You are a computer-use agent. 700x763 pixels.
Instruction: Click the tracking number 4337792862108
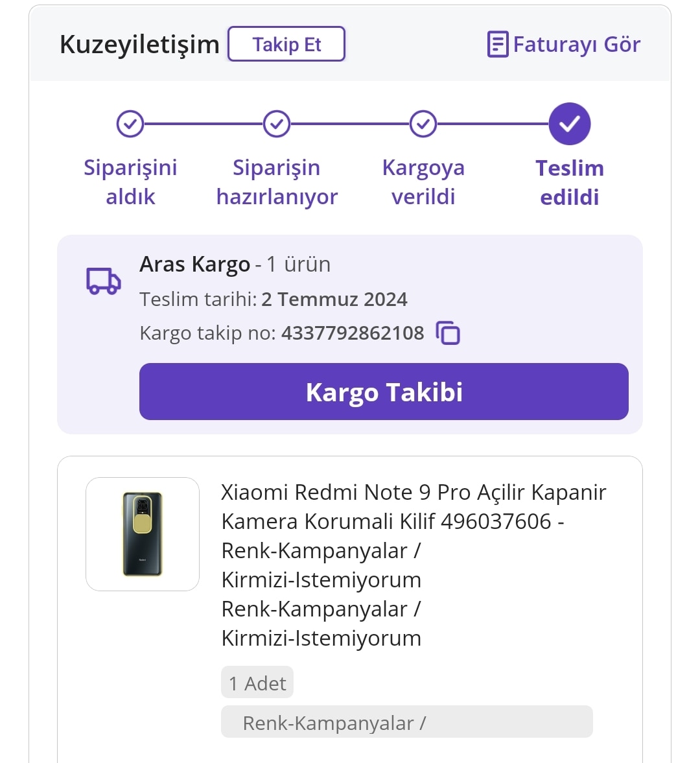[353, 333]
